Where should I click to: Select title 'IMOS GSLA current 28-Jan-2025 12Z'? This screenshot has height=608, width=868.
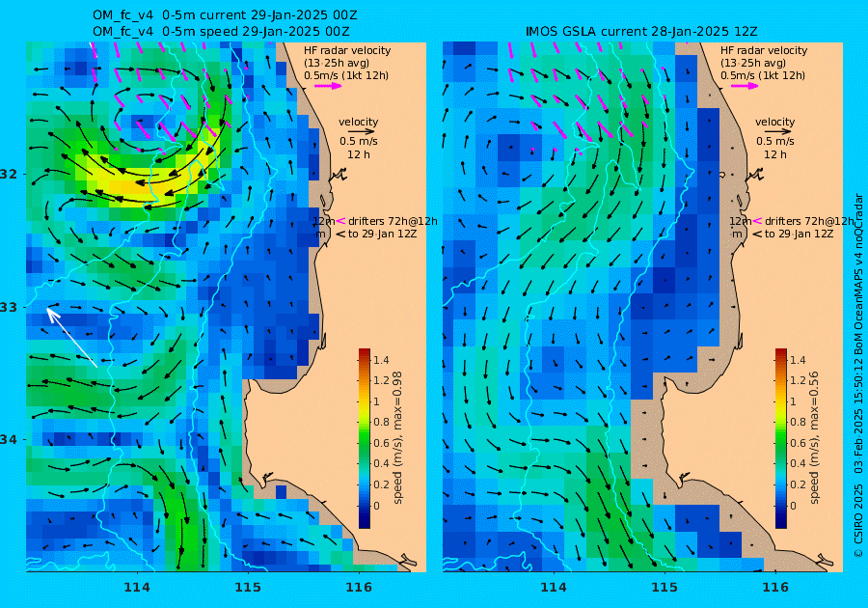641,32
